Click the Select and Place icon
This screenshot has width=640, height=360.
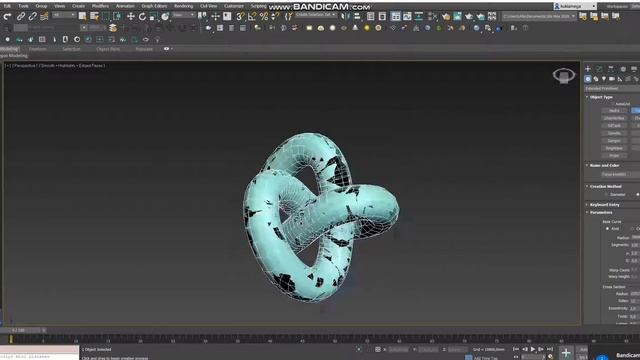165,16
